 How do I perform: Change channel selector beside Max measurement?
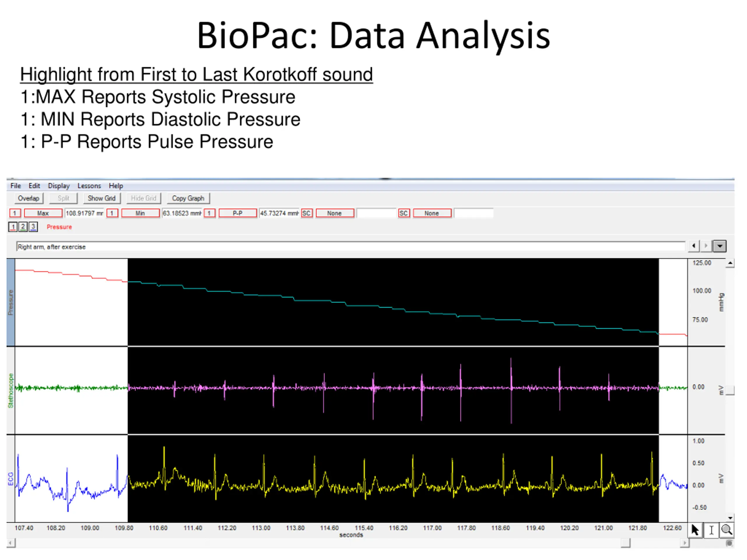tap(15, 213)
